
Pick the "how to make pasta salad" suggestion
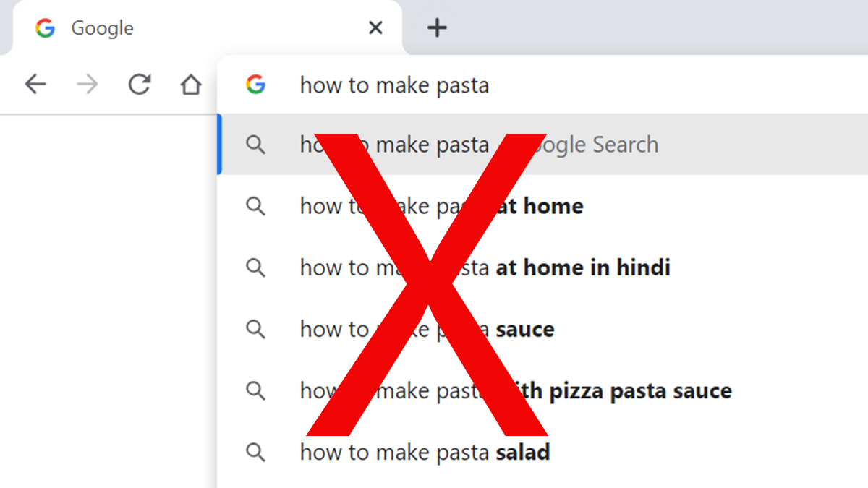point(425,453)
